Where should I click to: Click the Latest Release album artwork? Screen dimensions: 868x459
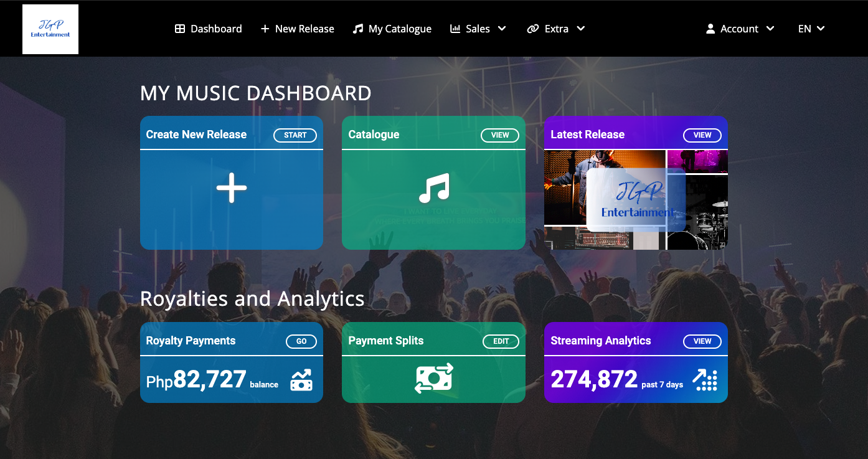[635, 198]
